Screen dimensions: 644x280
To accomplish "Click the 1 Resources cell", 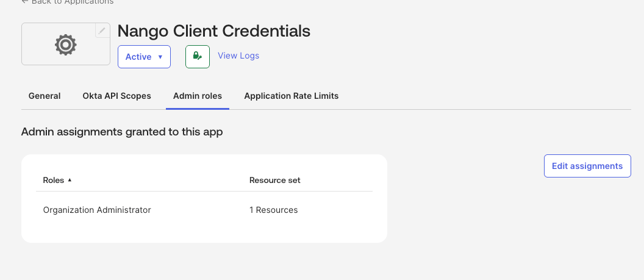I will 274,210.
